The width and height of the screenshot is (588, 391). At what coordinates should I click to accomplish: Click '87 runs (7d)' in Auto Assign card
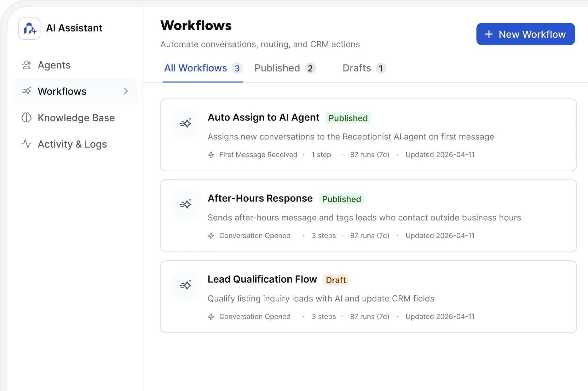coord(370,155)
